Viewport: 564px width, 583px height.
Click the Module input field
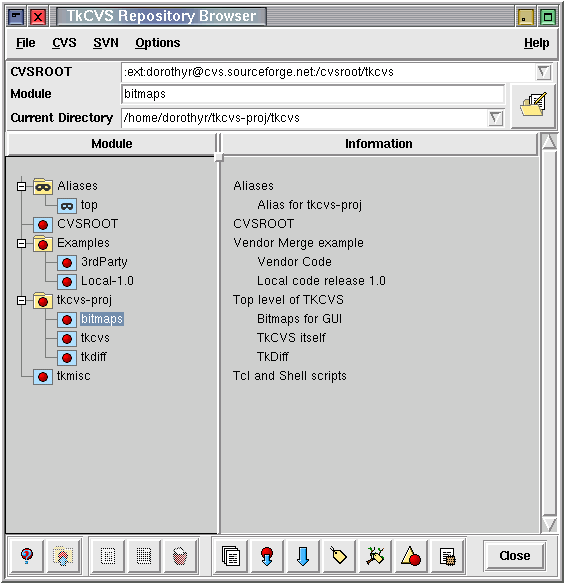313,94
